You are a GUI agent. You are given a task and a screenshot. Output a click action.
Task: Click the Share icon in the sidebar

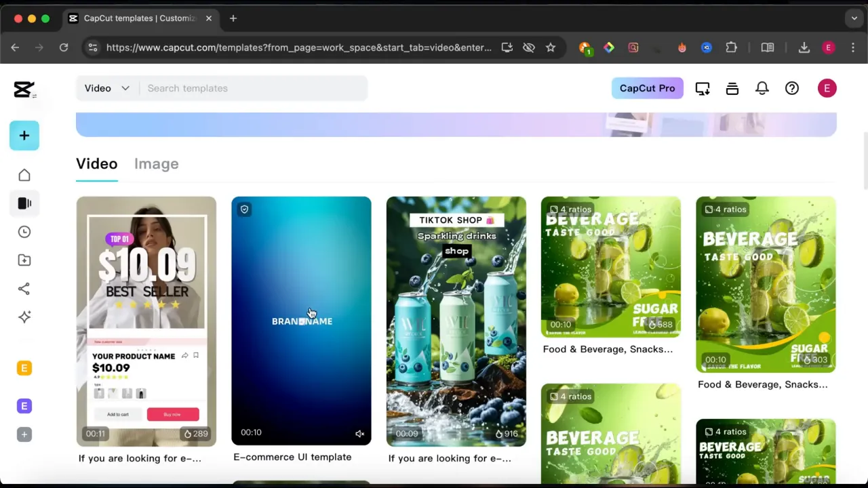coord(24,289)
